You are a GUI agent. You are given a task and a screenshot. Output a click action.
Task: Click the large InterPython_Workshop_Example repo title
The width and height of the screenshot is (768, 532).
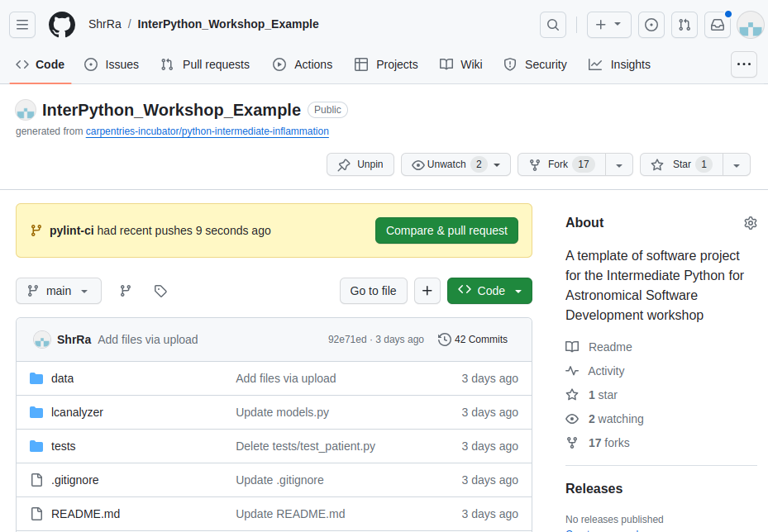pyautogui.click(x=171, y=110)
